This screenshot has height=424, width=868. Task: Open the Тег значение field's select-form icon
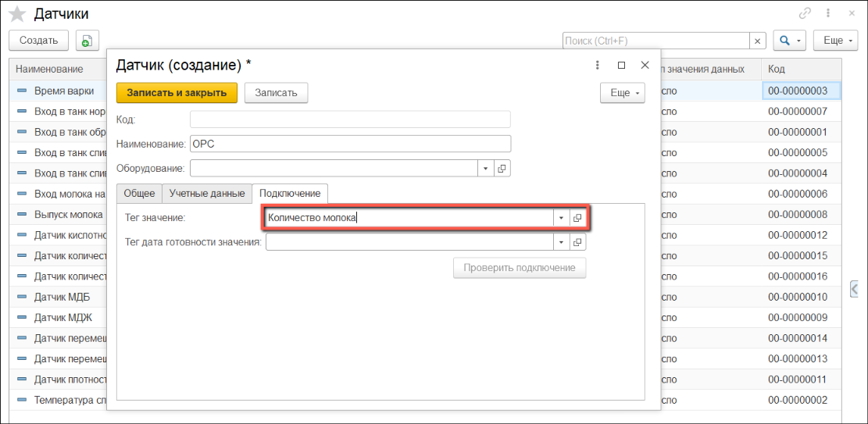(577, 219)
